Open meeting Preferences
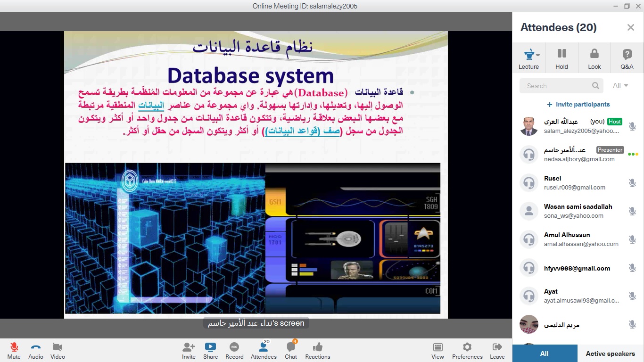Viewport: 644px width, 362px height. (x=467, y=351)
